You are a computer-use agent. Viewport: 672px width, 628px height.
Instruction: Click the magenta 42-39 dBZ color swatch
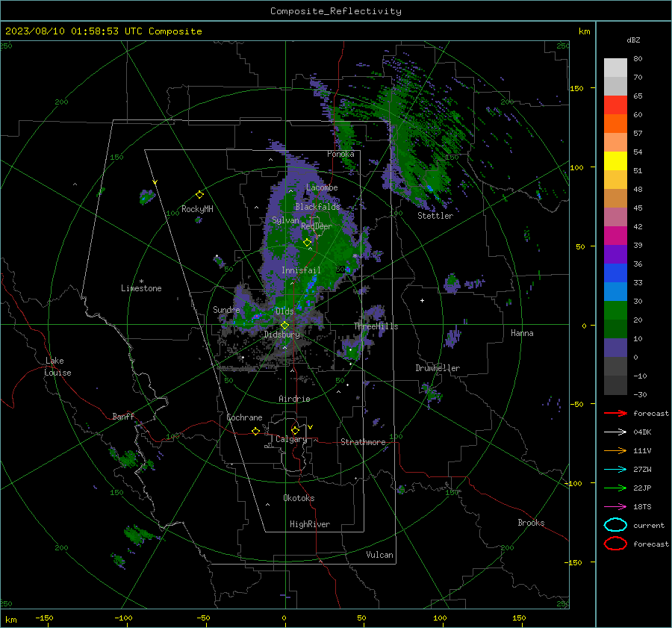click(615, 236)
